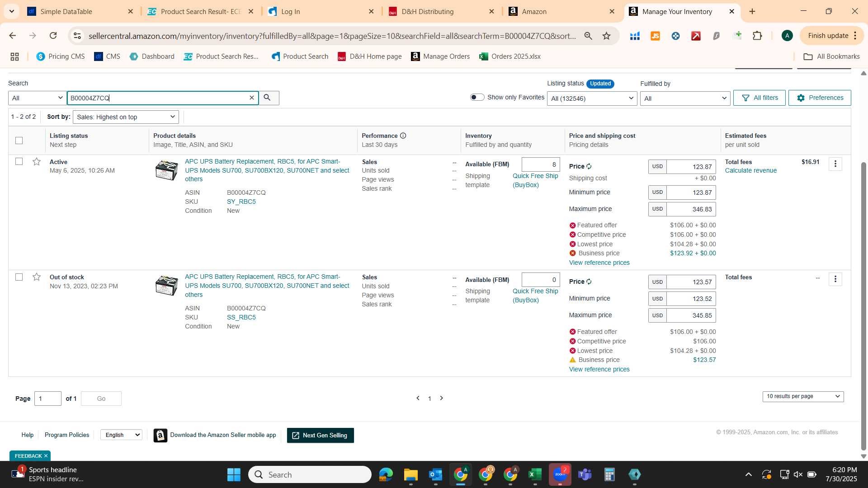Viewport: 868px width, 488px height.
Task: Select the Active SY_RBC5 listing checkbox
Action: (x=19, y=161)
